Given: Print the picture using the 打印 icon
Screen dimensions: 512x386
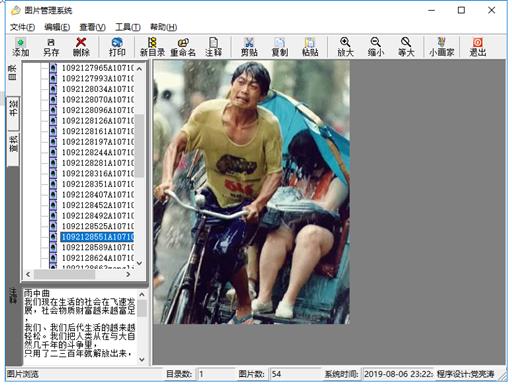Looking at the screenshot, I should point(117,47).
